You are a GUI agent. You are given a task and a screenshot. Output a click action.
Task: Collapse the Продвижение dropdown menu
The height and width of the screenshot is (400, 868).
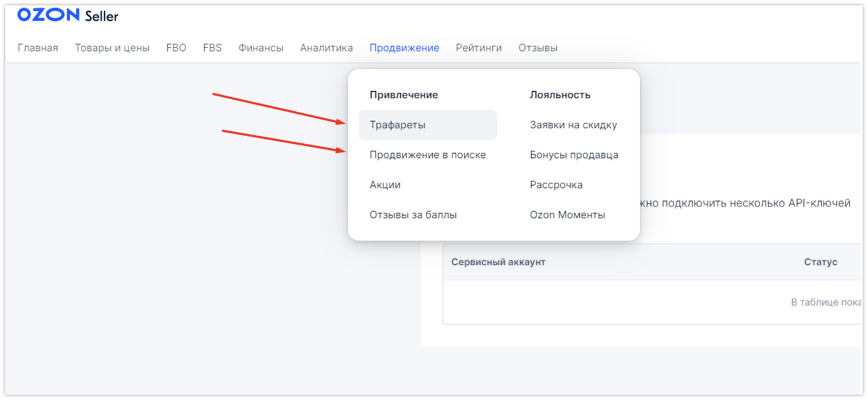click(x=404, y=48)
